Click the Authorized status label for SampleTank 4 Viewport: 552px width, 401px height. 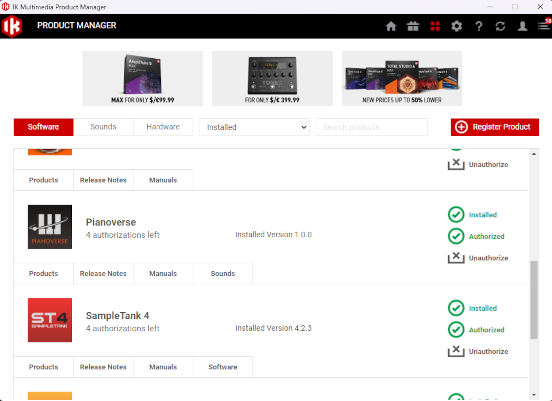click(487, 330)
